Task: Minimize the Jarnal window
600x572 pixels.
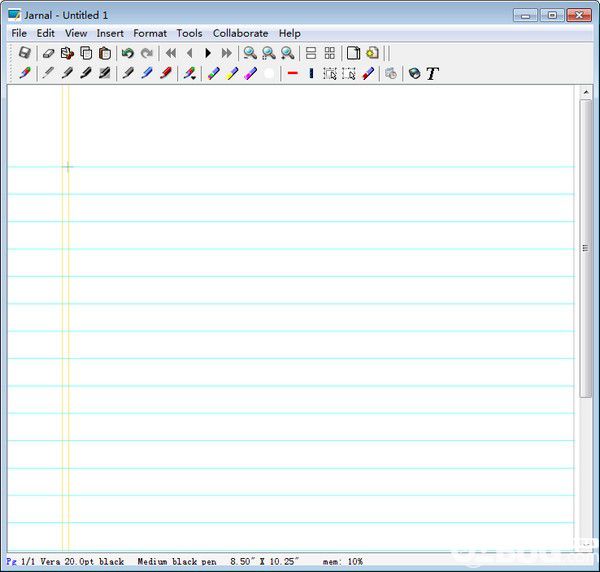Action: [525, 15]
